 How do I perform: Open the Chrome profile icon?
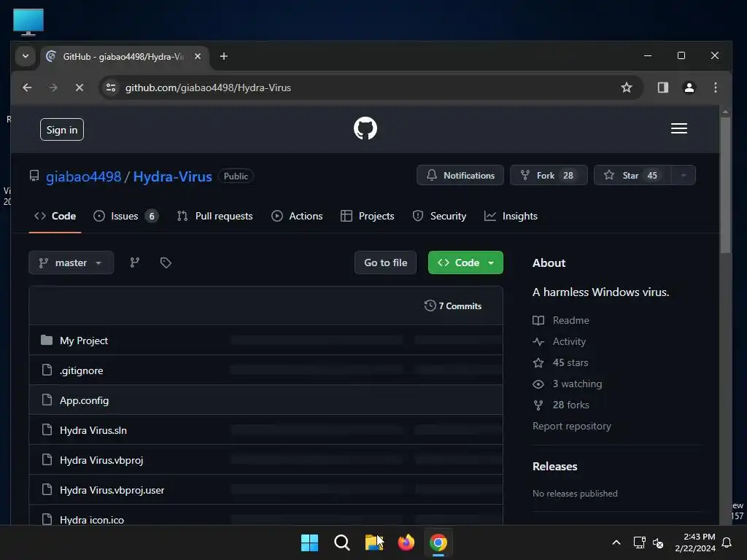tap(689, 87)
